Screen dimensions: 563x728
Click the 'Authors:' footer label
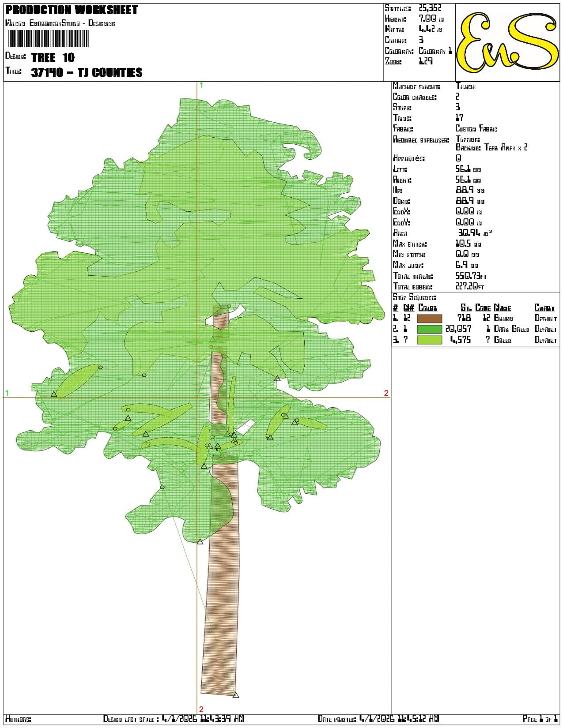click(x=18, y=719)
